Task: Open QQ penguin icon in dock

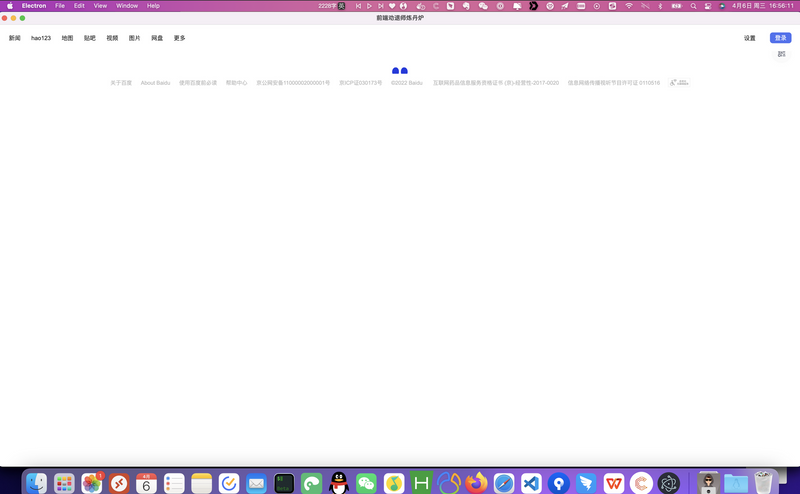Action: 339,484
